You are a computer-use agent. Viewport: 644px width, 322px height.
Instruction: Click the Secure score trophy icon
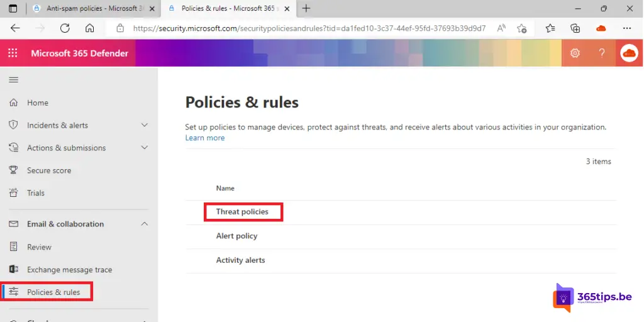click(x=14, y=170)
